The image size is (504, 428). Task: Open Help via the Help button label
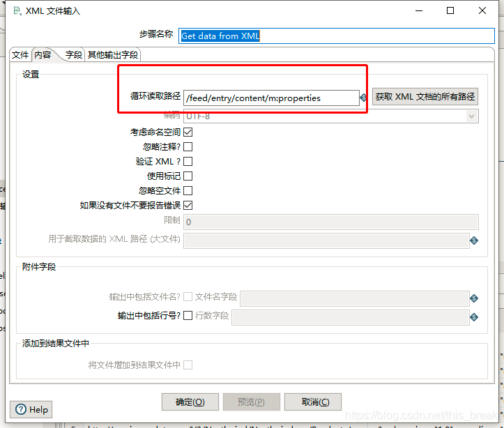(x=38, y=410)
